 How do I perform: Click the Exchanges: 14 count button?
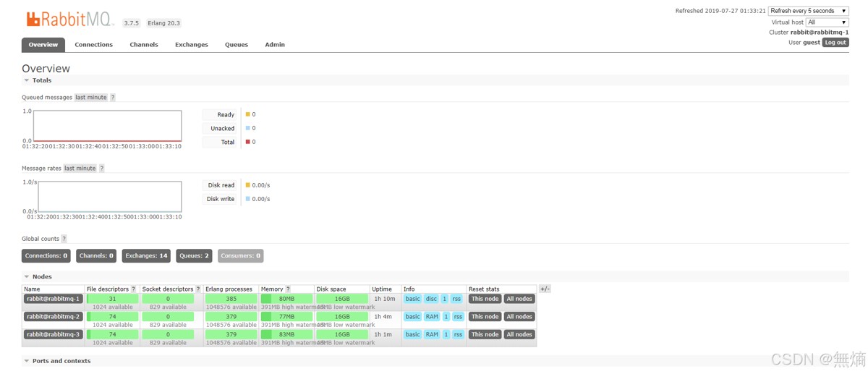pos(146,255)
